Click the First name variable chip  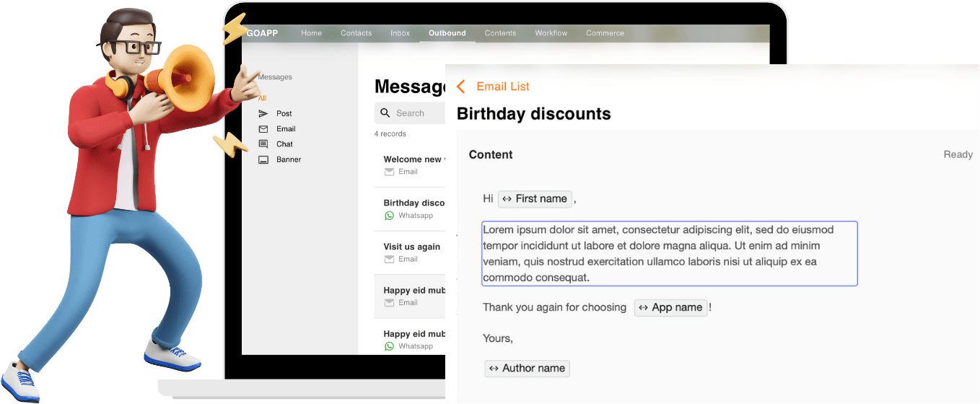(x=535, y=199)
